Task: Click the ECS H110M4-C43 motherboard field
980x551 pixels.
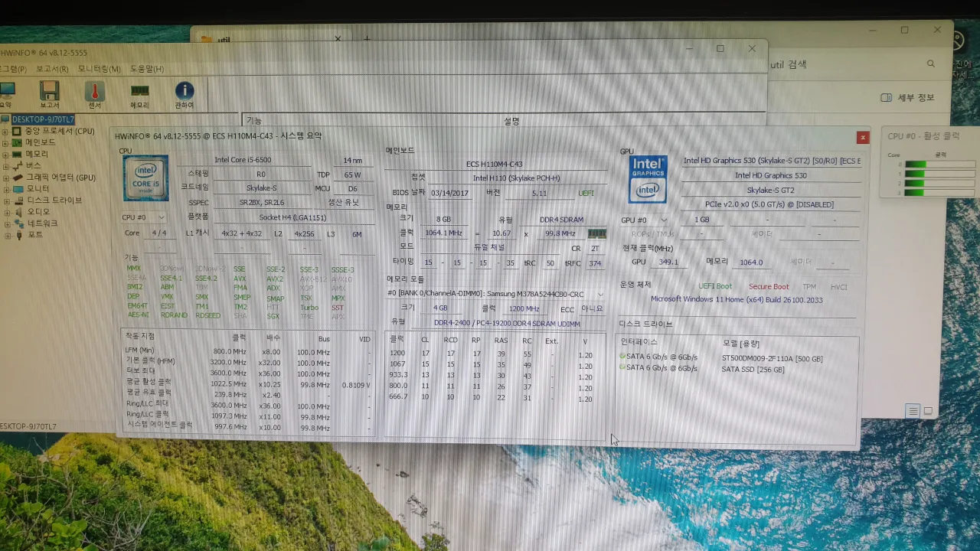Action: click(495, 164)
